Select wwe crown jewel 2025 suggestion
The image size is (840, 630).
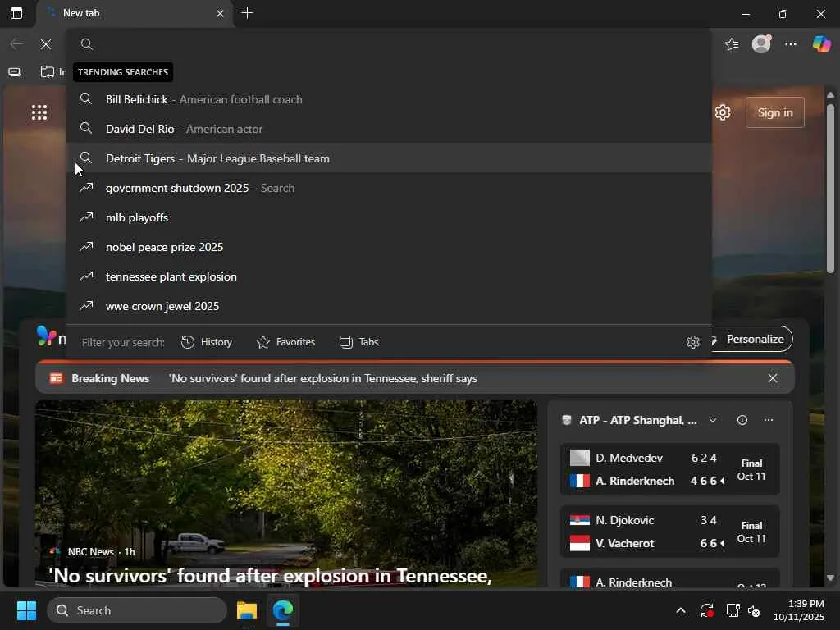pos(389,306)
